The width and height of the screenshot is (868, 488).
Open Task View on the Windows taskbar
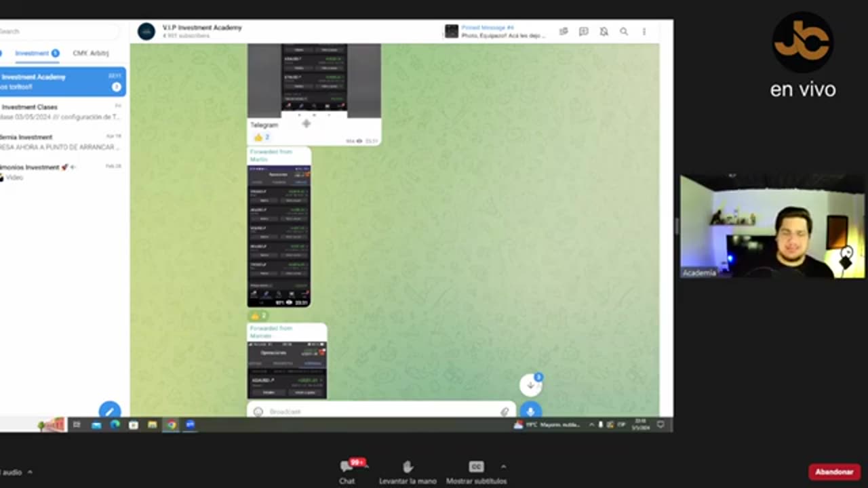77,424
